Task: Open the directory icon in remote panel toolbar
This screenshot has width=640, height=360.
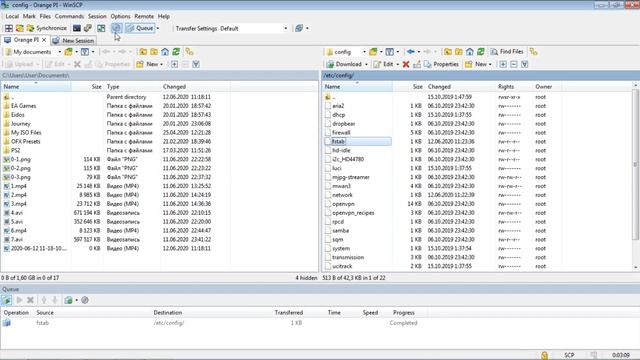Action: tap(373, 52)
